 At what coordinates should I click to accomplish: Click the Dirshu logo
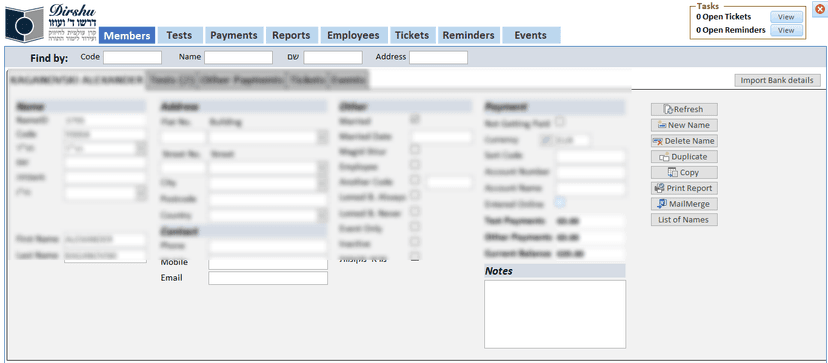[51, 22]
